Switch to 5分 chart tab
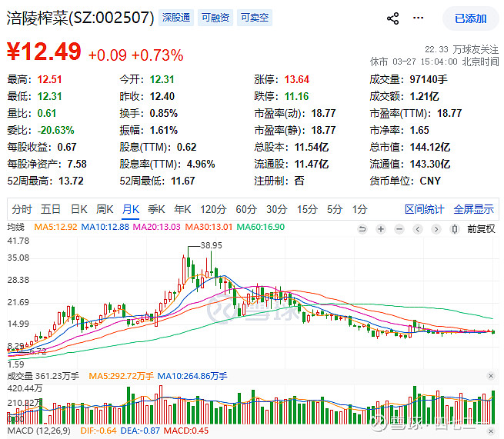This screenshot has height=439, width=504. click(335, 209)
